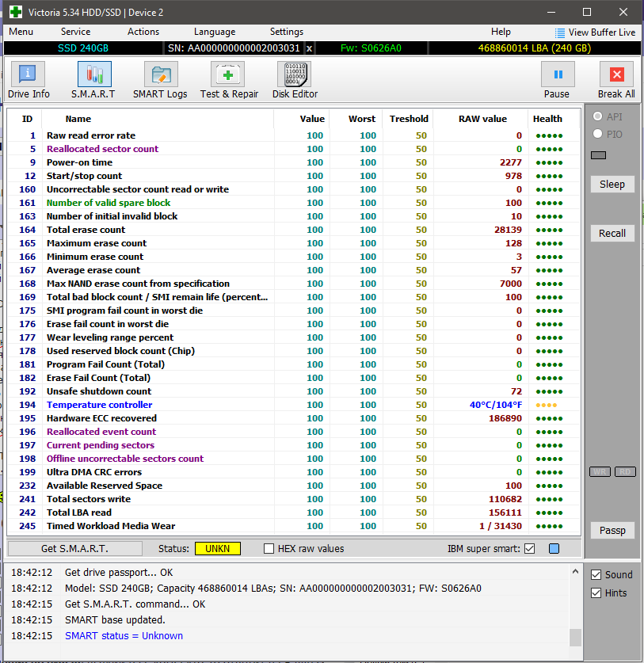Viewport: 644px width, 663px height.
Task: Toggle IBM super smart checkbox
Action: coord(530,549)
